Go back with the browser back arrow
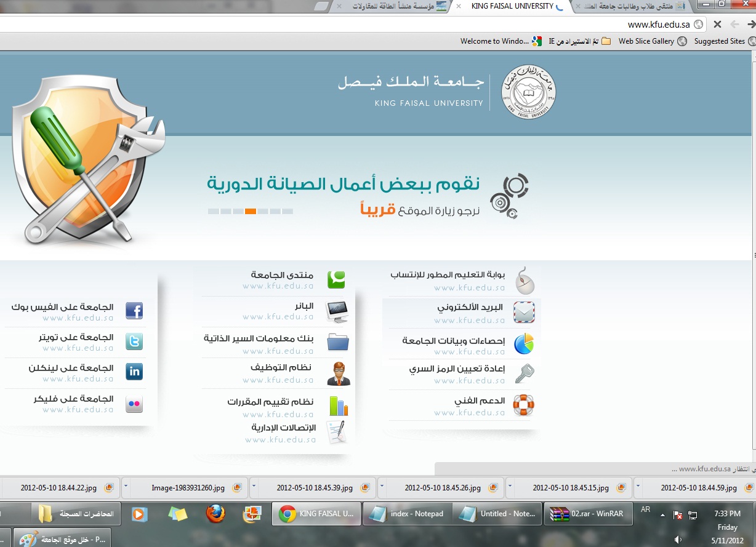 (751, 25)
